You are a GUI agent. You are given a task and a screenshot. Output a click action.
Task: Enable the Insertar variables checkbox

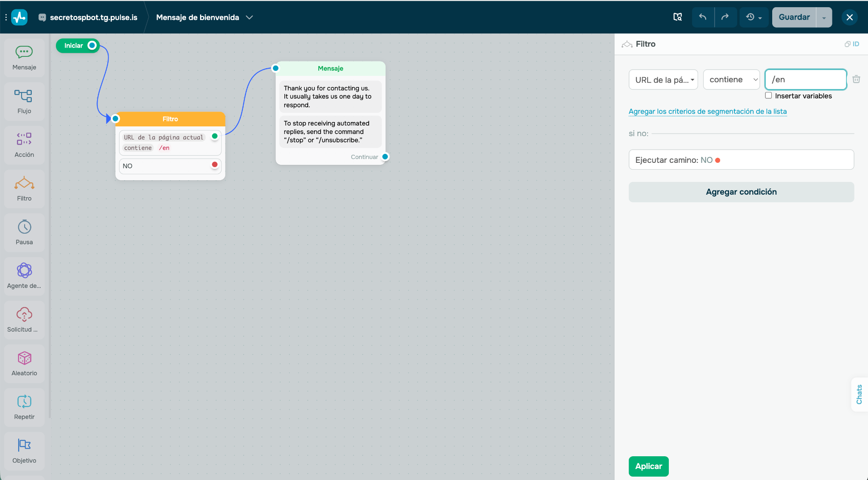(x=768, y=95)
